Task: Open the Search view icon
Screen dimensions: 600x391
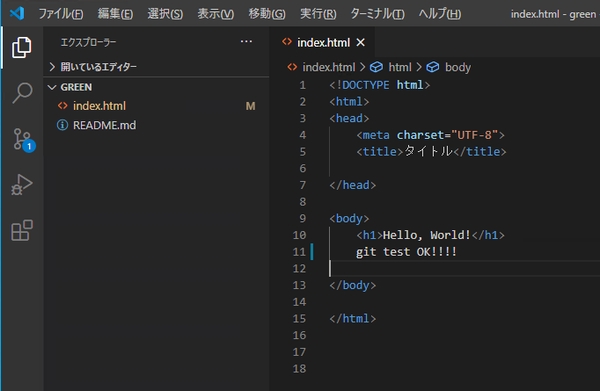Action: [22, 93]
